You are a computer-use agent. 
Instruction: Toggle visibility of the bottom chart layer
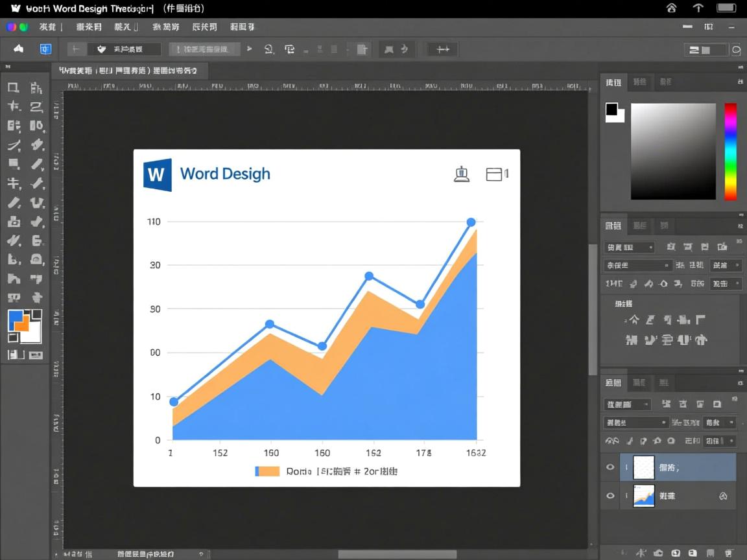[x=610, y=496]
